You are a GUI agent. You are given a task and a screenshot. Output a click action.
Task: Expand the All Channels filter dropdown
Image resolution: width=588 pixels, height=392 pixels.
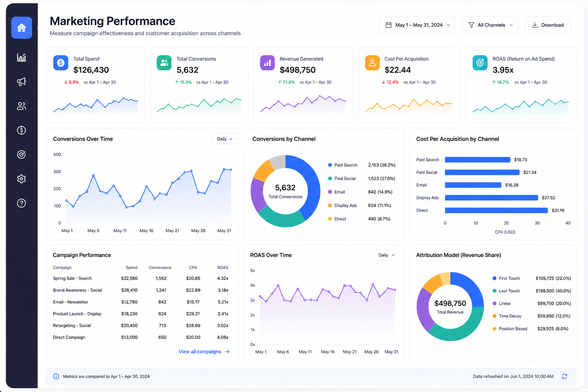coord(490,25)
